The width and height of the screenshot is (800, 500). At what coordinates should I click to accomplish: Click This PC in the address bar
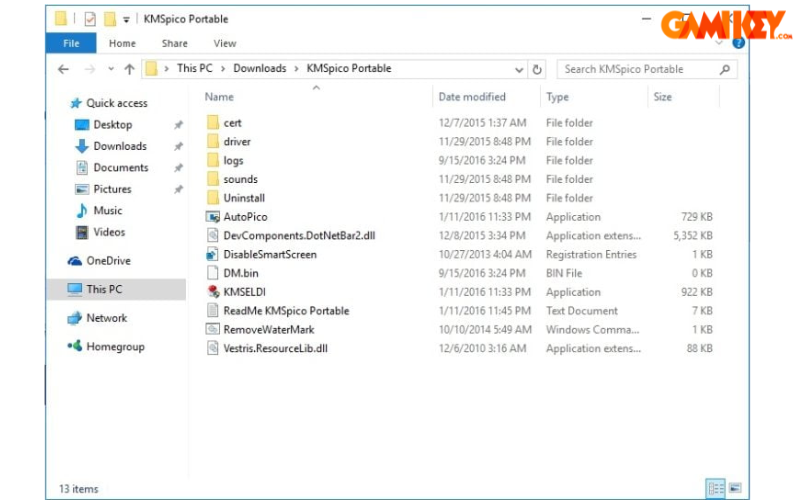pyautogui.click(x=194, y=68)
